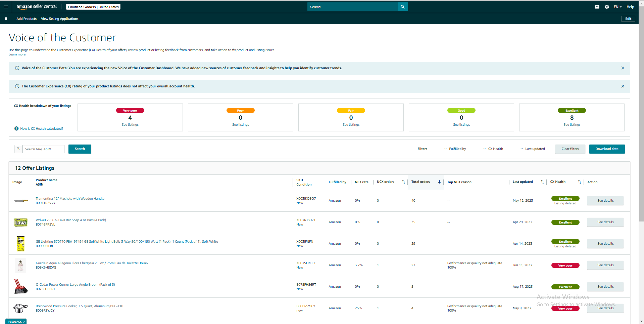Click the bookmark icon in navigation bar
644x324 pixels.
[x=6, y=19]
